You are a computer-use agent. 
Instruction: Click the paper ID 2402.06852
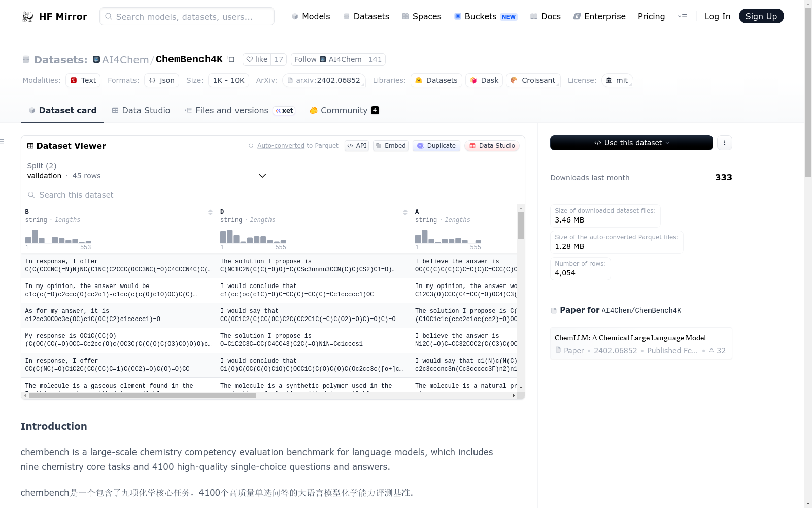pyautogui.click(x=615, y=351)
